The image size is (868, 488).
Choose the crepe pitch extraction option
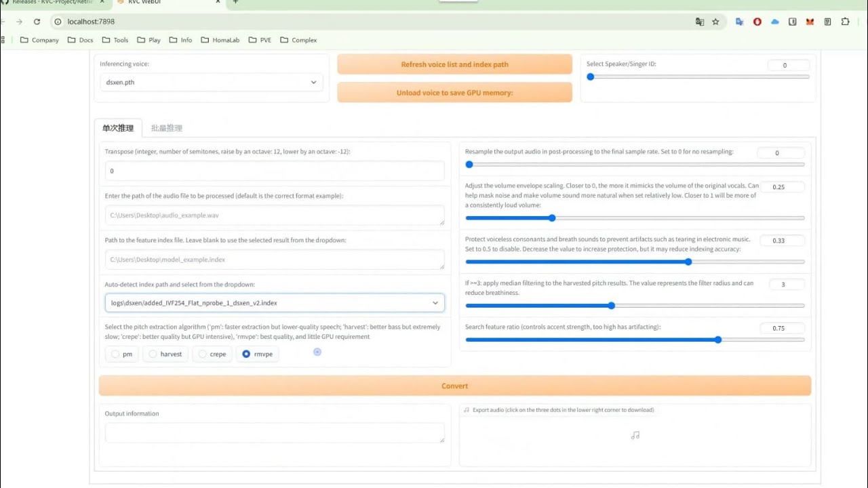click(x=212, y=354)
